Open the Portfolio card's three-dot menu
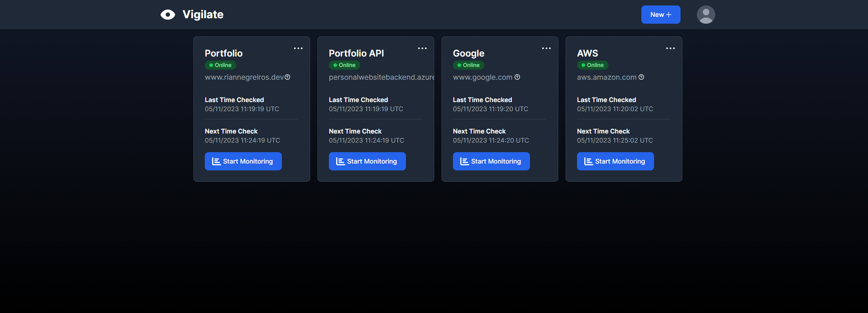Image resolution: width=868 pixels, height=313 pixels. pyautogui.click(x=298, y=48)
